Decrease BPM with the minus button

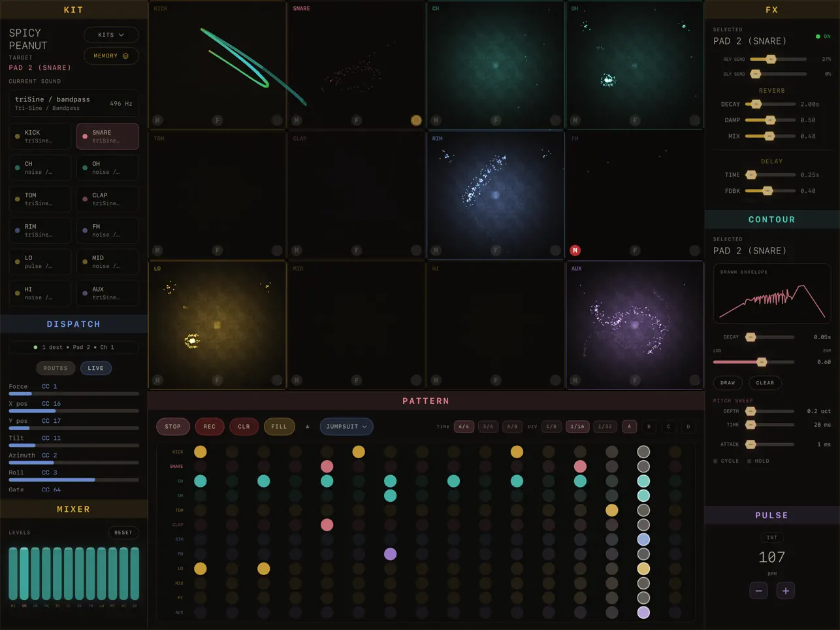tap(758, 591)
